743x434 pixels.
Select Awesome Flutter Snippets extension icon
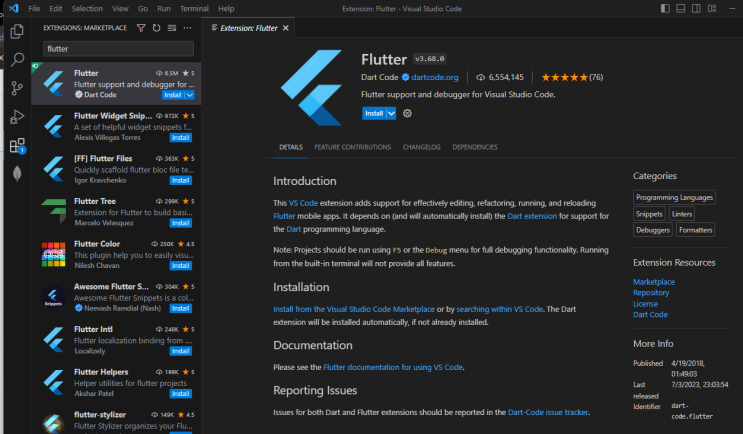(54, 297)
